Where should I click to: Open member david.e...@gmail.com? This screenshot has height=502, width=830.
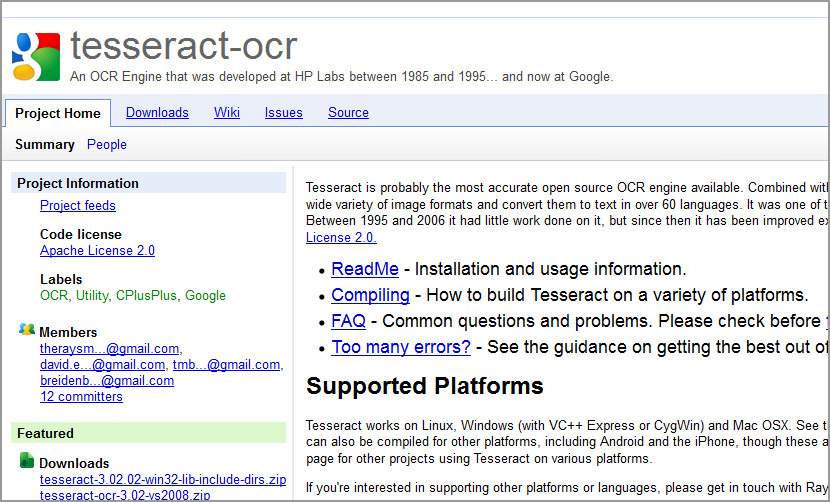[103, 365]
